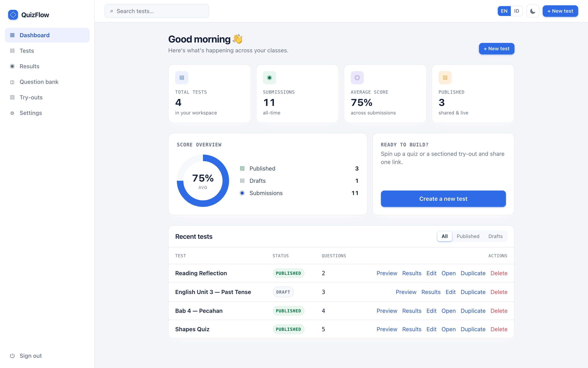Open the Shapes Quiz test
Viewport: 588px width, 368px height.
pyautogui.click(x=449, y=329)
